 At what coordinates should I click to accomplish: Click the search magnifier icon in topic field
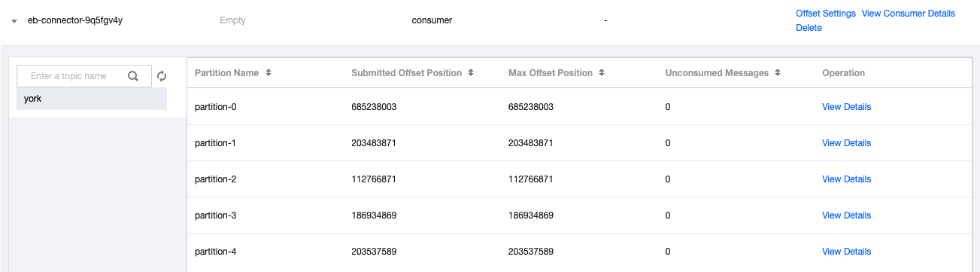(133, 76)
